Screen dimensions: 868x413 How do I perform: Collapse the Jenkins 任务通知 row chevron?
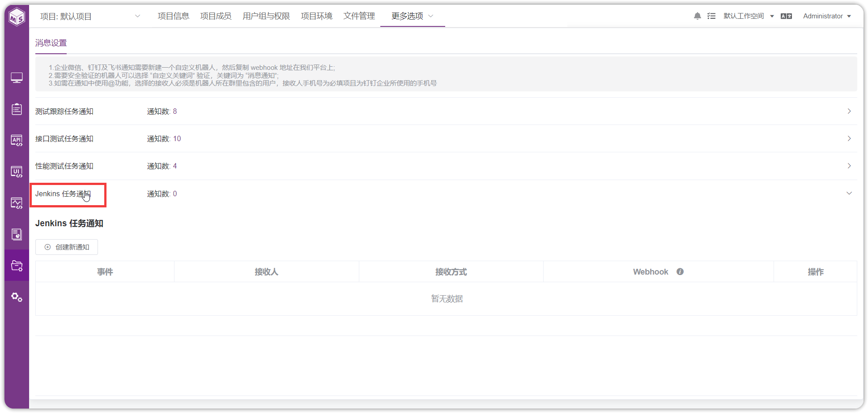tap(849, 194)
